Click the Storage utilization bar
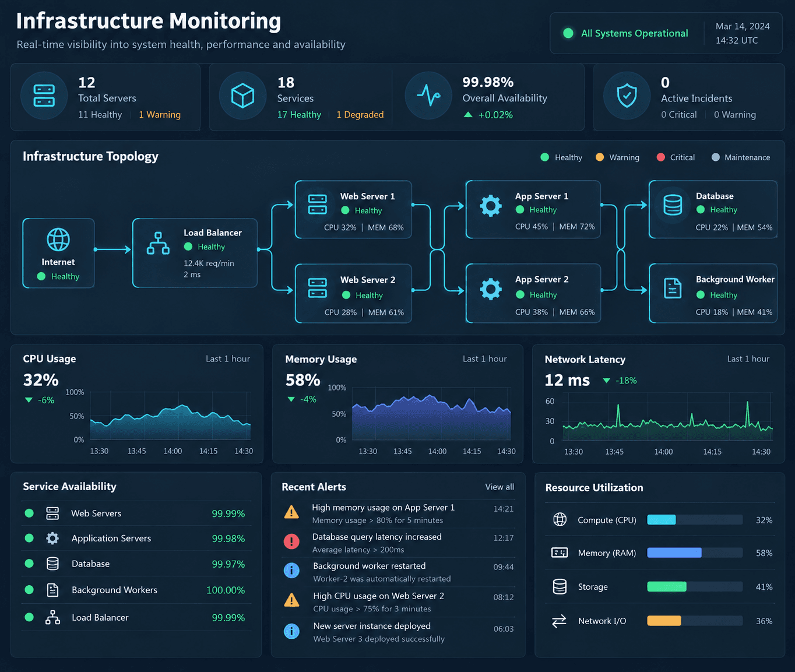The width and height of the screenshot is (795, 672). click(x=695, y=587)
